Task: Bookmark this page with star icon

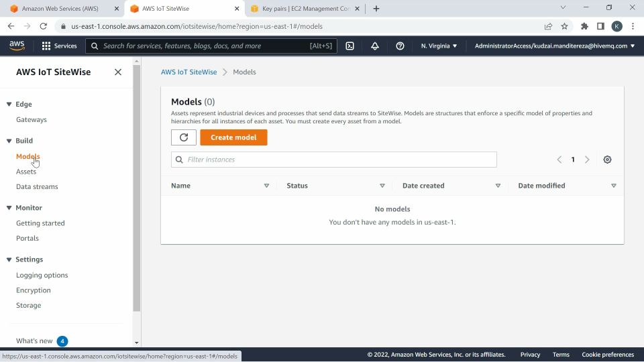Action: [564, 26]
